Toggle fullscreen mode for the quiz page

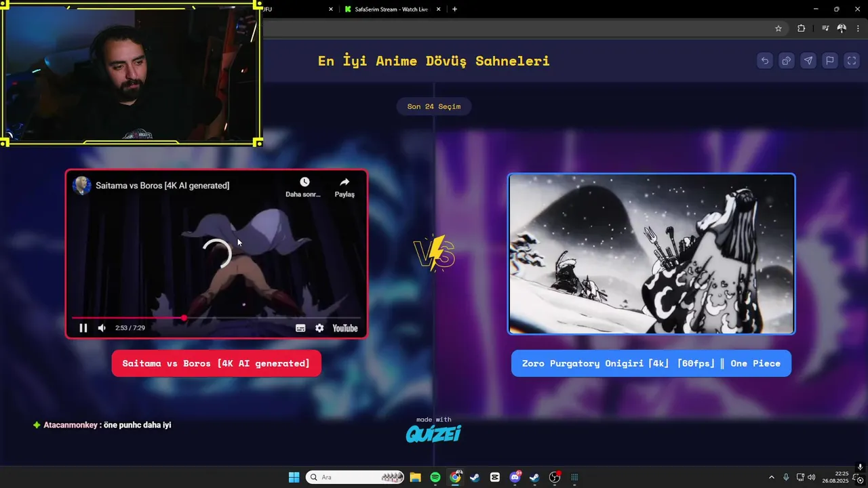click(x=852, y=61)
